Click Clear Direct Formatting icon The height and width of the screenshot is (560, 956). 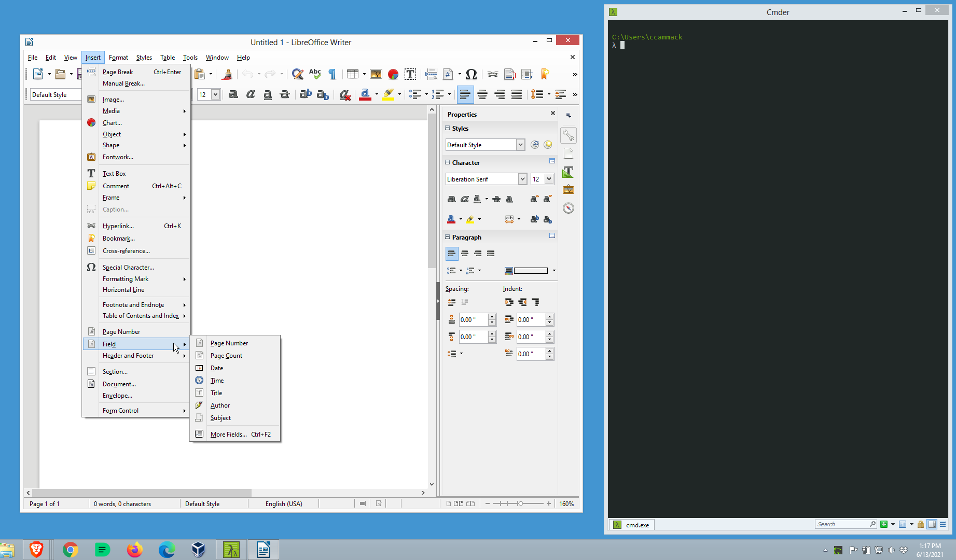pos(344,94)
